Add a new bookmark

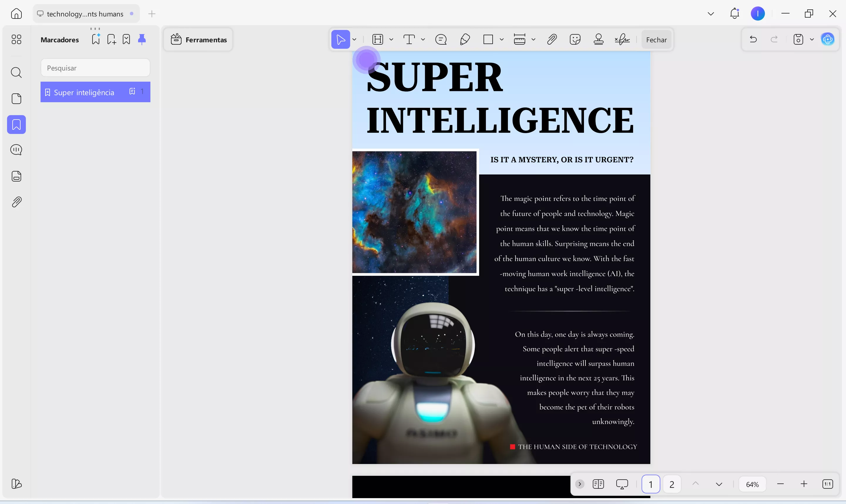point(111,39)
